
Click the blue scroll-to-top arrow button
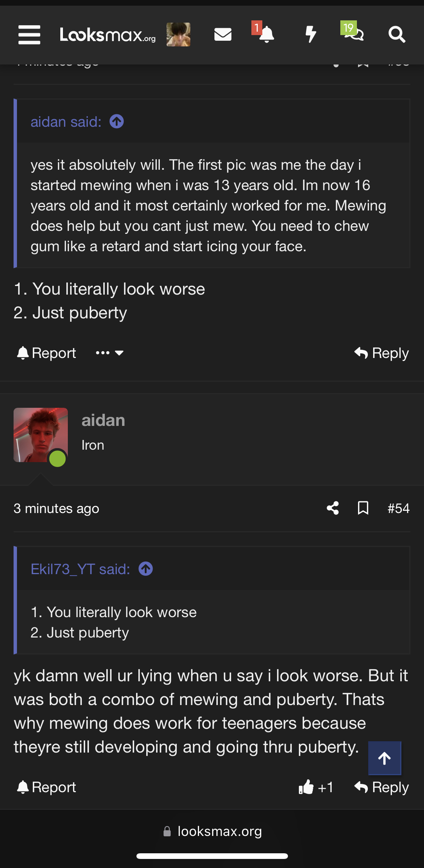coord(384,758)
